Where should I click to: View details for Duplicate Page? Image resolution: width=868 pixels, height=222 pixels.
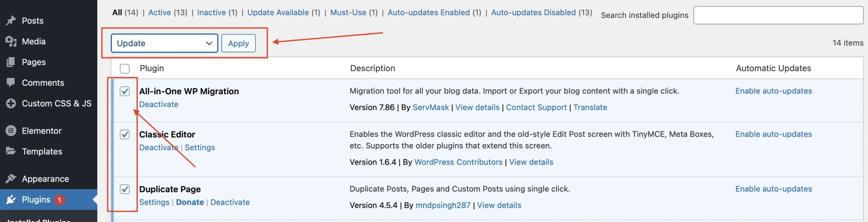[499, 205]
